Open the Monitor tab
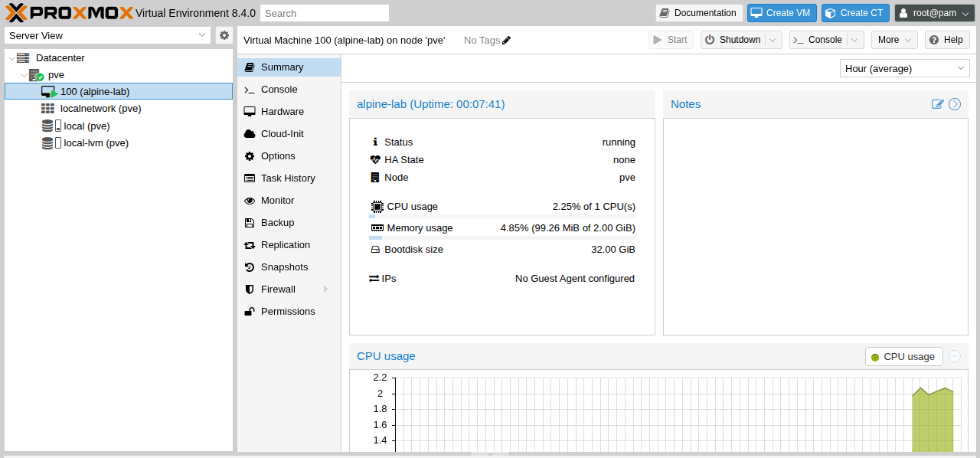 point(289,201)
